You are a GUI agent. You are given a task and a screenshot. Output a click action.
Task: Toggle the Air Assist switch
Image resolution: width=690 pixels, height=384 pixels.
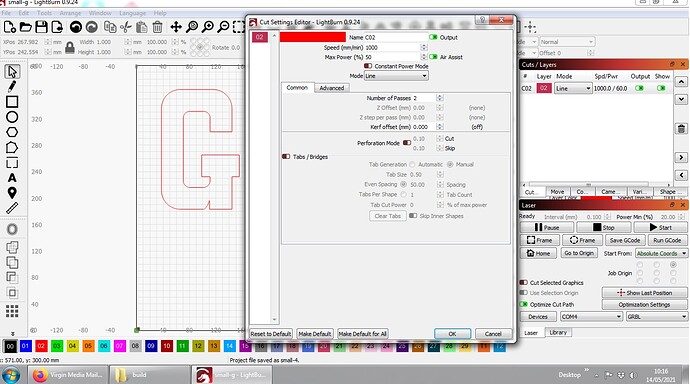[433, 57]
